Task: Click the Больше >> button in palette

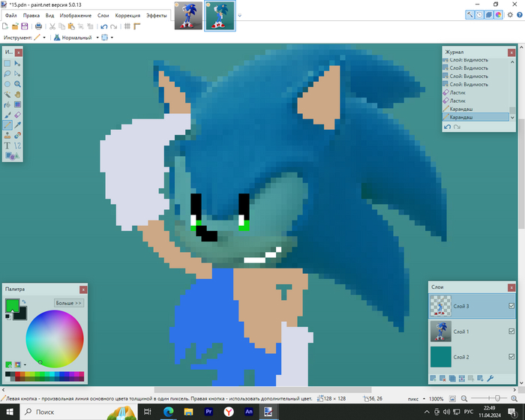Action: [69, 303]
